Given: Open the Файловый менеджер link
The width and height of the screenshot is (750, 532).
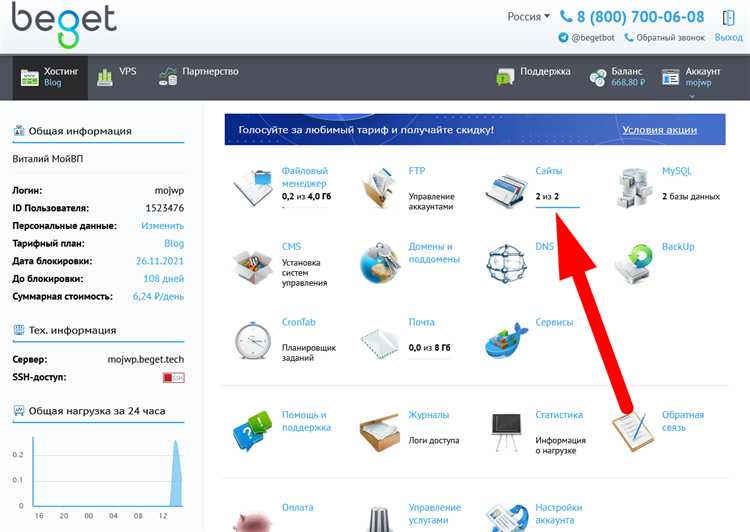Looking at the screenshot, I should [x=305, y=177].
